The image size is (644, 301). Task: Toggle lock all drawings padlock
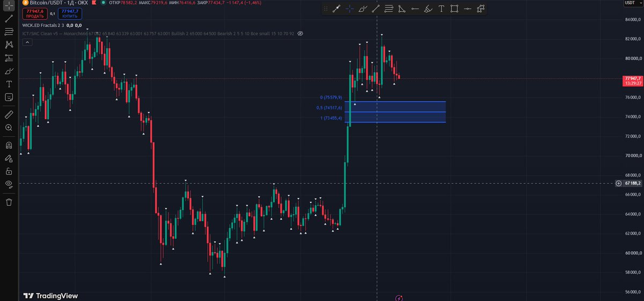point(9,172)
